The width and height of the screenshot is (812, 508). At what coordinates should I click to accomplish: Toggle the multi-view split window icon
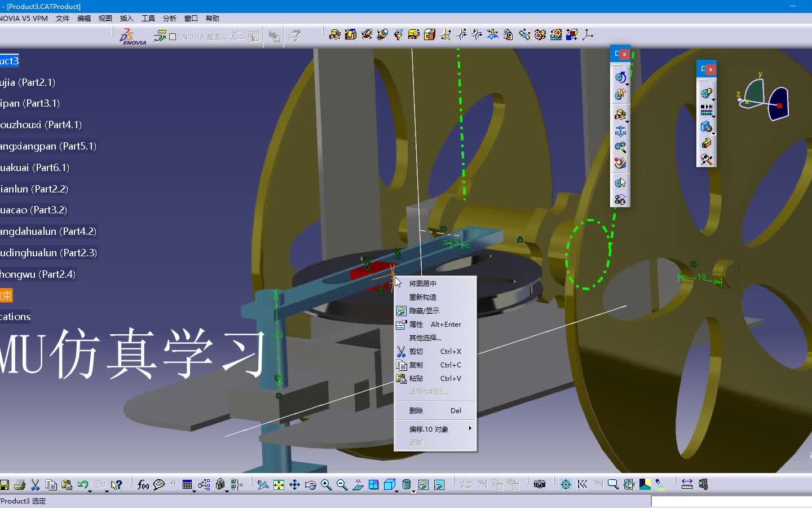coord(374,484)
